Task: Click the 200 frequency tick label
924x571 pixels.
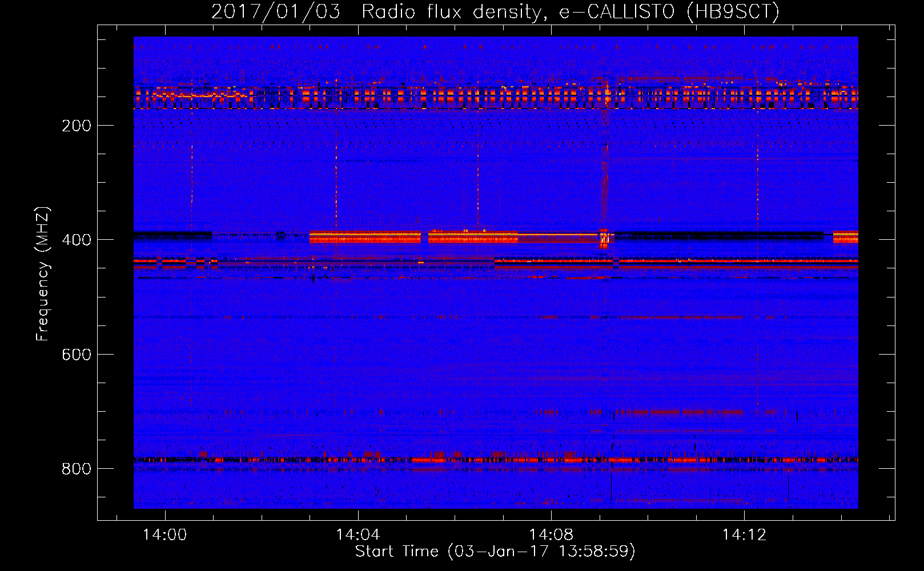Action: pyautogui.click(x=77, y=126)
